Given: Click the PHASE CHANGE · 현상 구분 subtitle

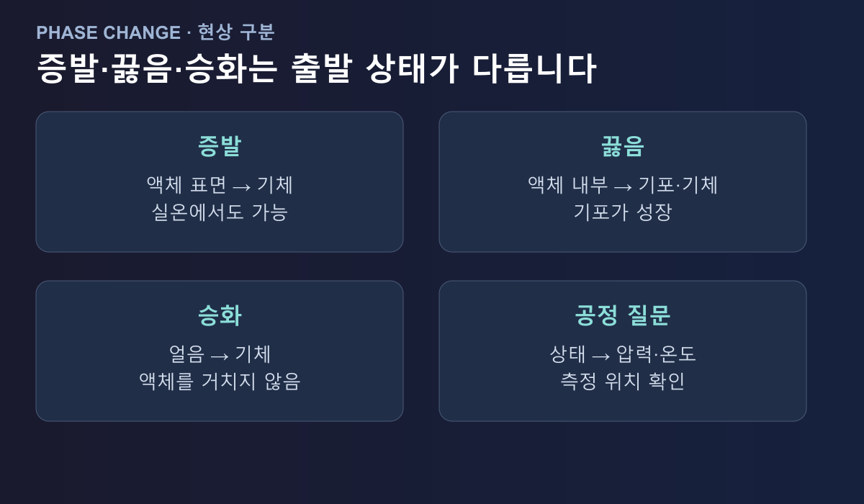Looking at the screenshot, I should (156, 32).
